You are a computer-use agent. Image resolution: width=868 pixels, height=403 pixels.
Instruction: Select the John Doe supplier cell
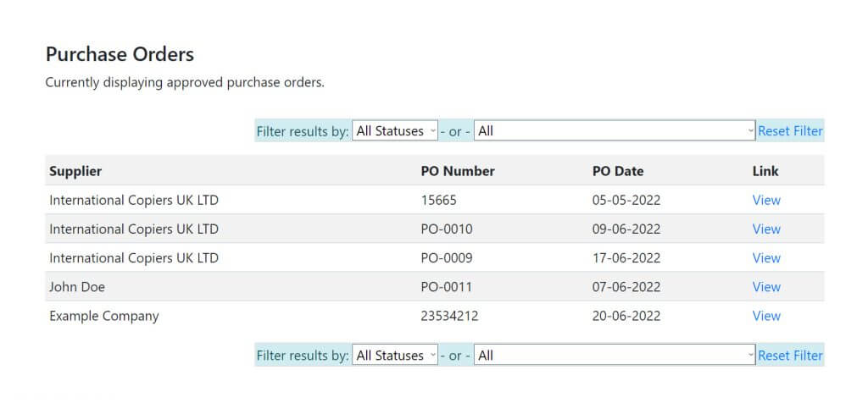coord(77,287)
